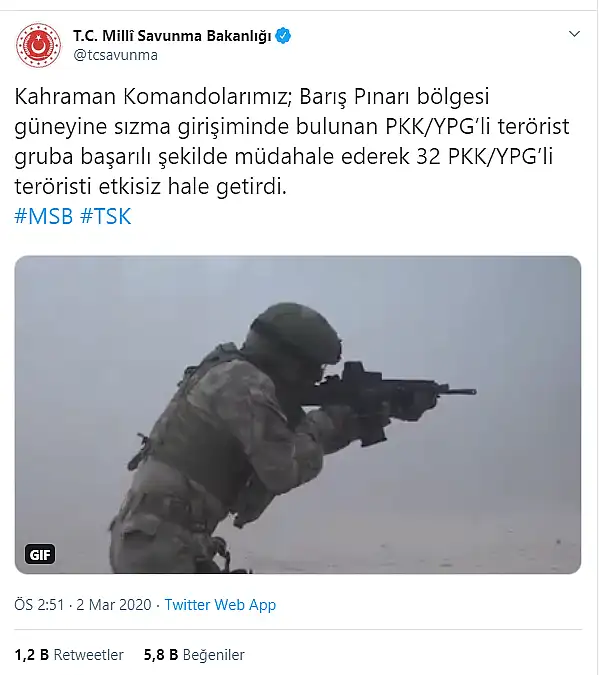This screenshot has width=599, height=675.
Task: Open the #MSB hashtag
Action: (x=43, y=216)
